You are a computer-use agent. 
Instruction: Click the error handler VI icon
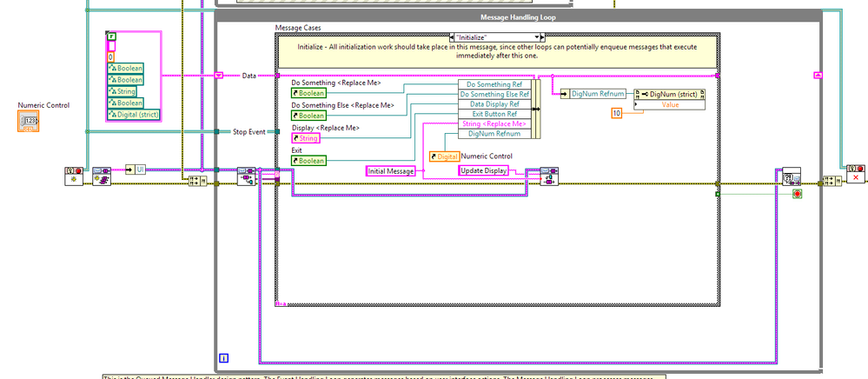(791, 178)
